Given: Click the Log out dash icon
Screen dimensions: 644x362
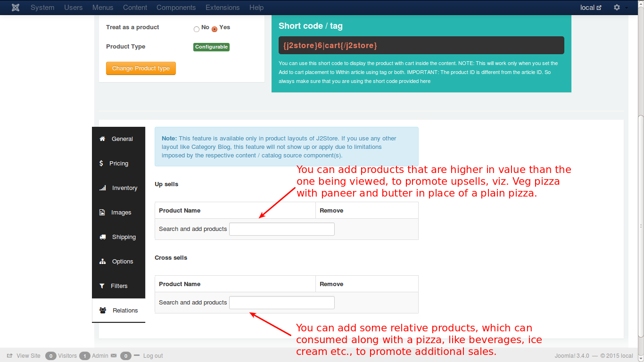Looking at the screenshot, I should (137, 355).
